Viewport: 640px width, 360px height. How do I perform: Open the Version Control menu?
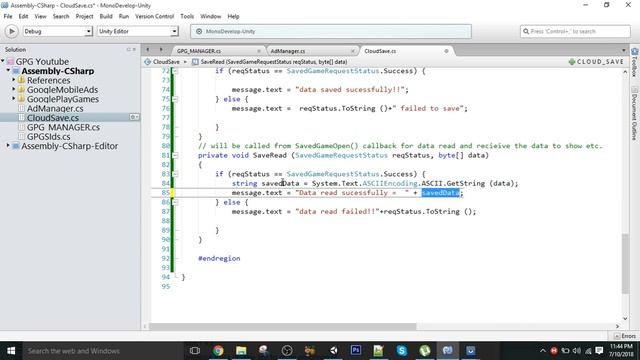pyautogui.click(x=154, y=16)
